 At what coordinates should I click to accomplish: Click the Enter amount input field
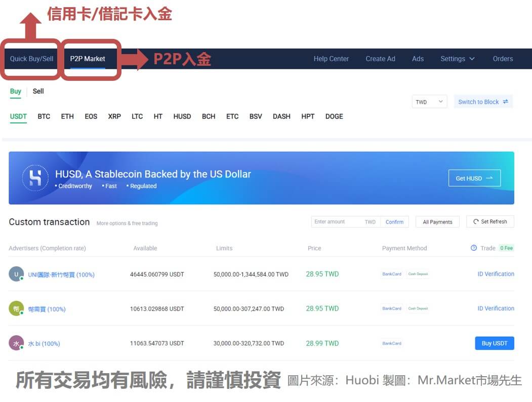pos(346,221)
